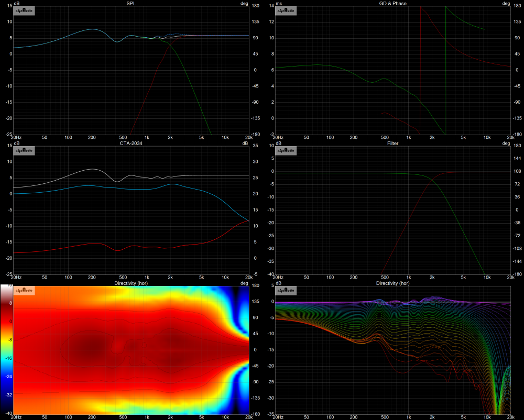Click the Directivity (hor) title above line chart
The width and height of the screenshot is (524, 420).
[393, 283]
